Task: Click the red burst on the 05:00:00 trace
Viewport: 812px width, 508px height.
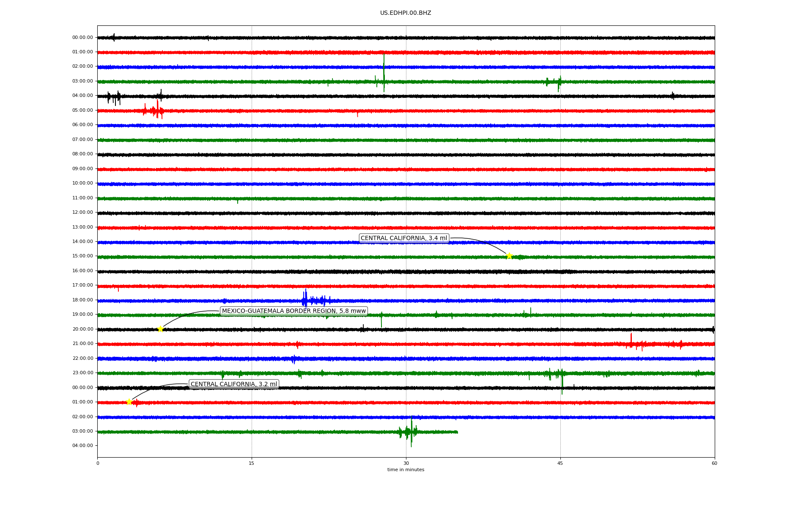Action: (154, 111)
